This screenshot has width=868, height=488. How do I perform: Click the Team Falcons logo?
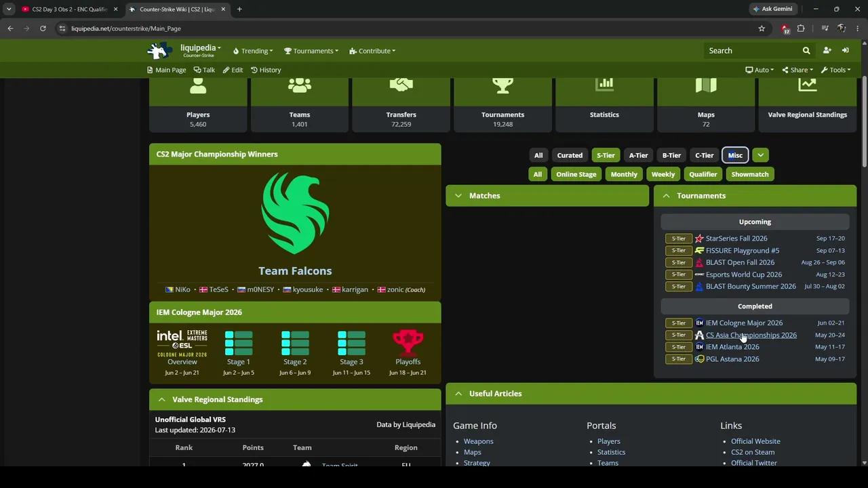[295, 213]
